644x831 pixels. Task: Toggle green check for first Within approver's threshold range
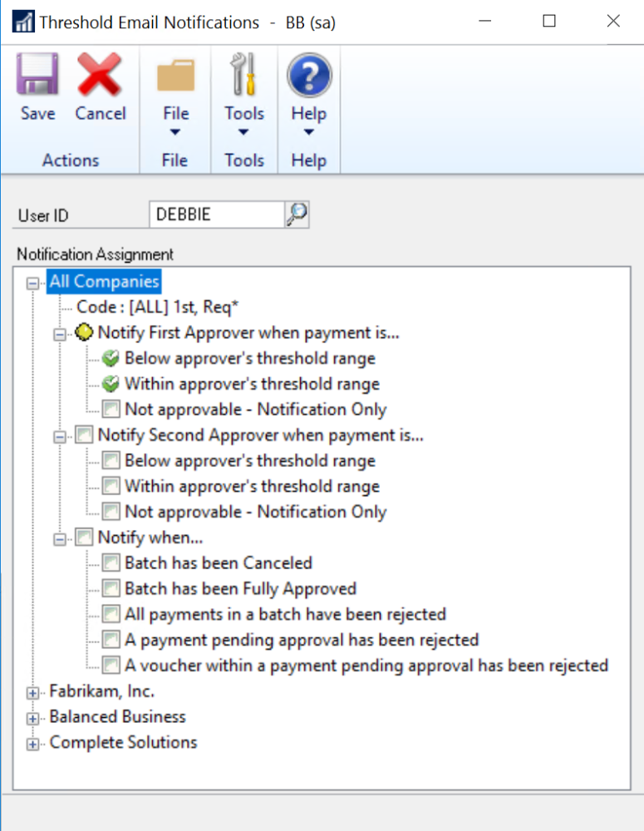coord(111,383)
